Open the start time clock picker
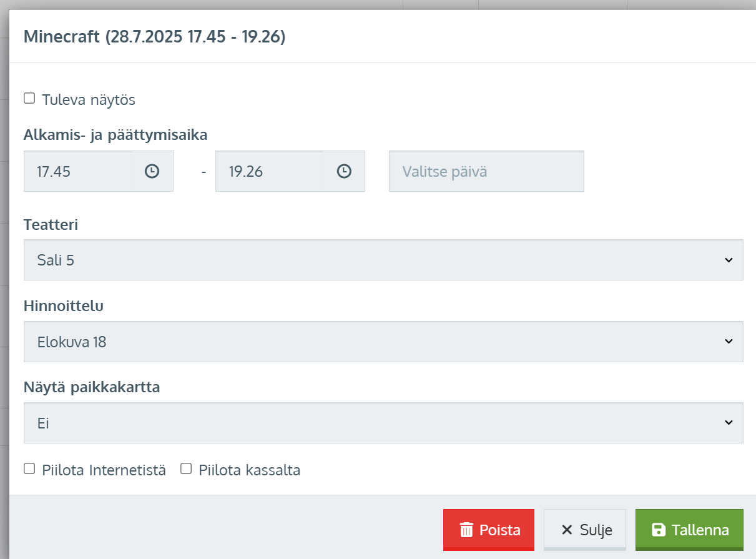Image resolution: width=756 pixels, height=559 pixels. [x=152, y=171]
